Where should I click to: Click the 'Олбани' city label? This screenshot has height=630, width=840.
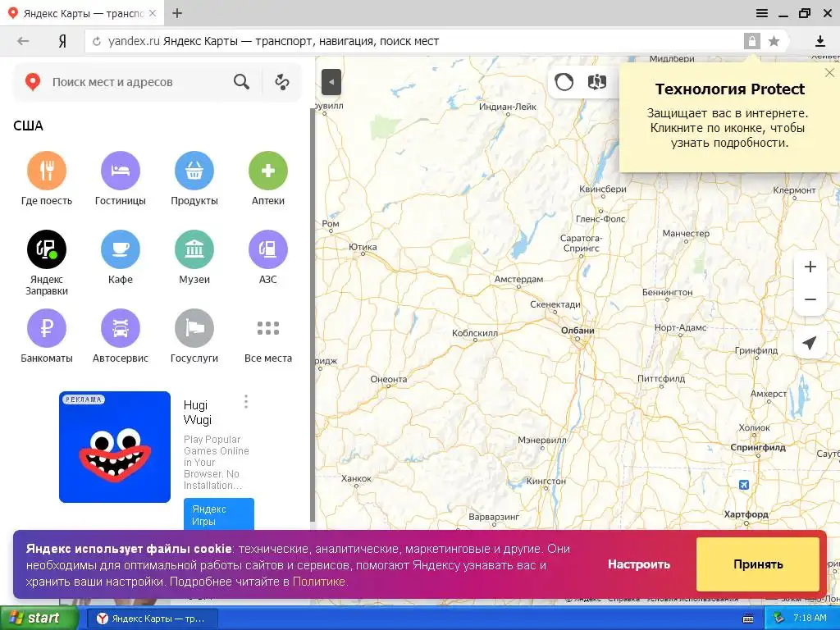point(577,331)
